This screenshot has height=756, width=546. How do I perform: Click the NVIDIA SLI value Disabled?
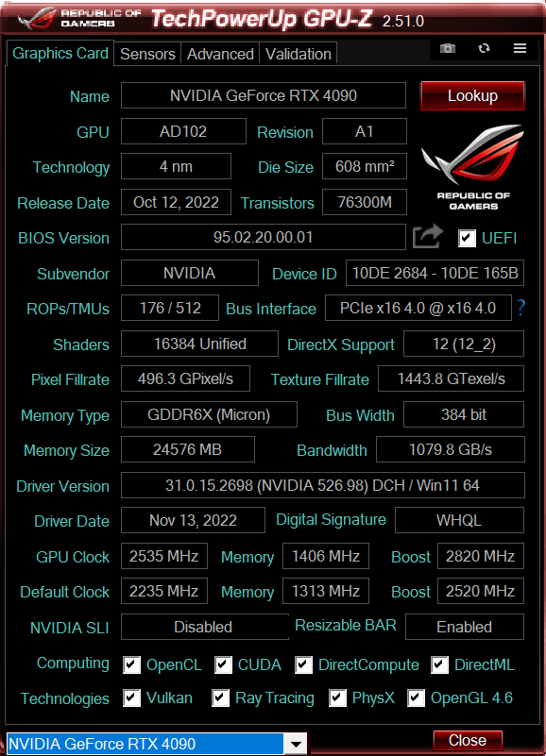pyautogui.click(x=205, y=627)
